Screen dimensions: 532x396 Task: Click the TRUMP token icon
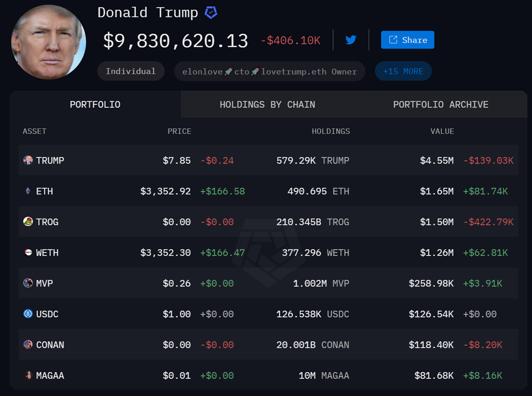pyautogui.click(x=28, y=160)
